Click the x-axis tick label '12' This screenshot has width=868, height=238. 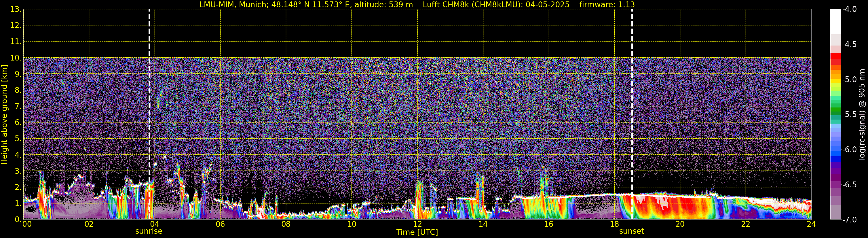coord(417,224)
